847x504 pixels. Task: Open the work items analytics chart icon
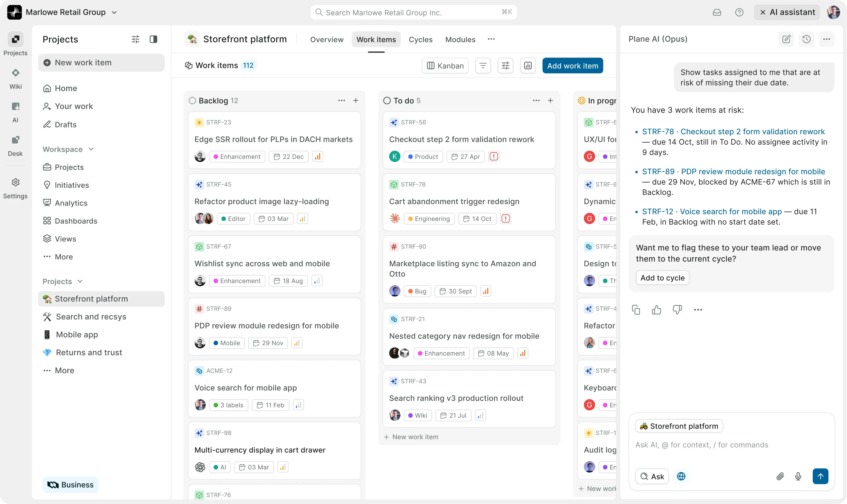coord(528,66)
